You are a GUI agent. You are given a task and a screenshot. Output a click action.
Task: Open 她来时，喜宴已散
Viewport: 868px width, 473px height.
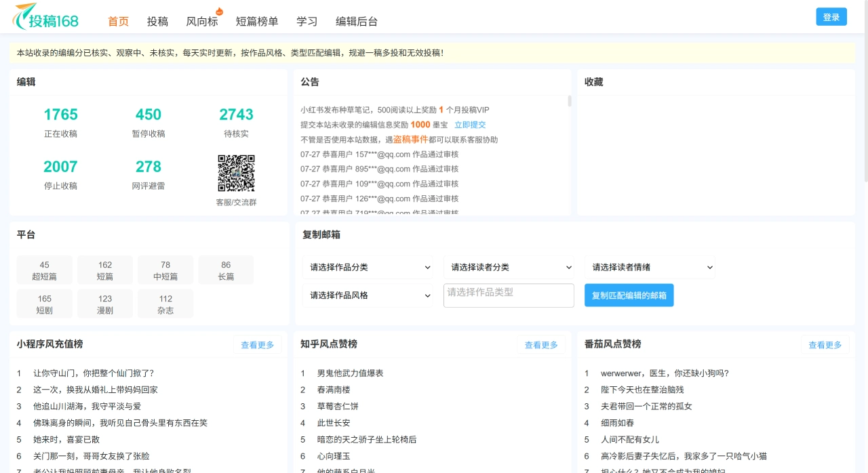[x=66, y=440]
